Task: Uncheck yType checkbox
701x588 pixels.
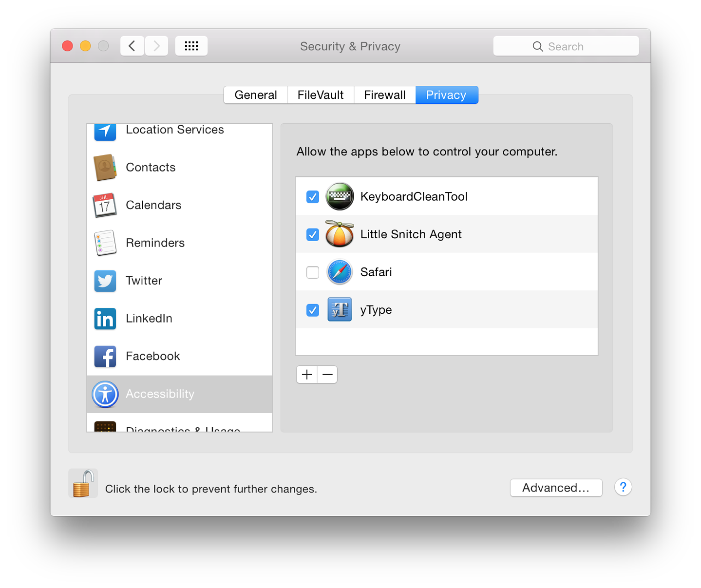Action: tap(313, 310)
